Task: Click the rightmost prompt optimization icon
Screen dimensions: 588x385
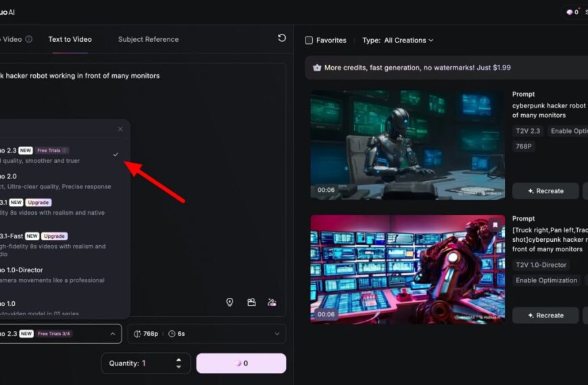Action: [272, 303]
